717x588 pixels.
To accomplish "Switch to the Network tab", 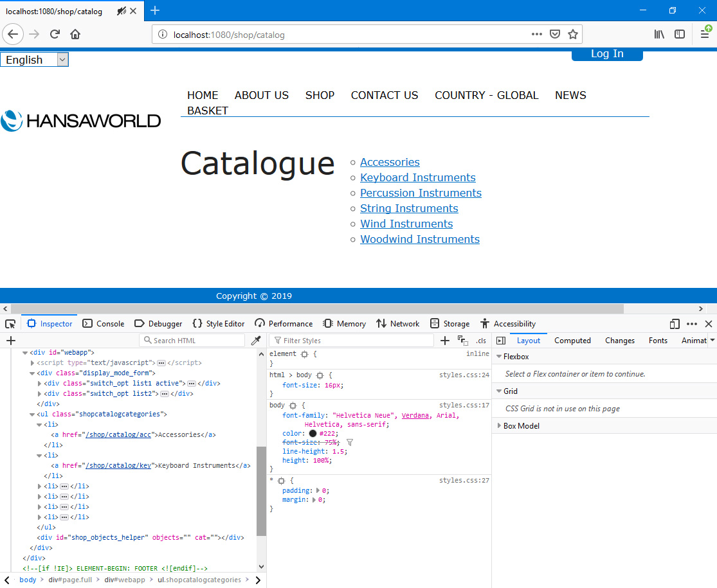I will (x=398, y=324).
